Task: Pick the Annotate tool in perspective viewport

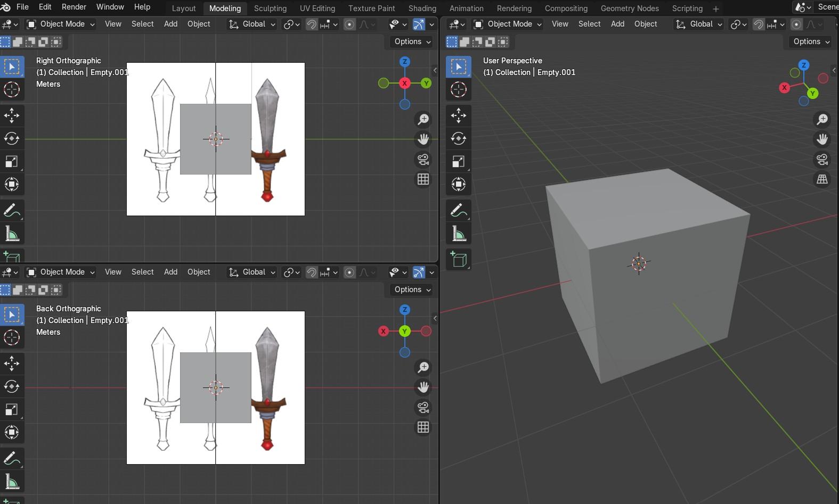Action: click(x=459, y=210)
